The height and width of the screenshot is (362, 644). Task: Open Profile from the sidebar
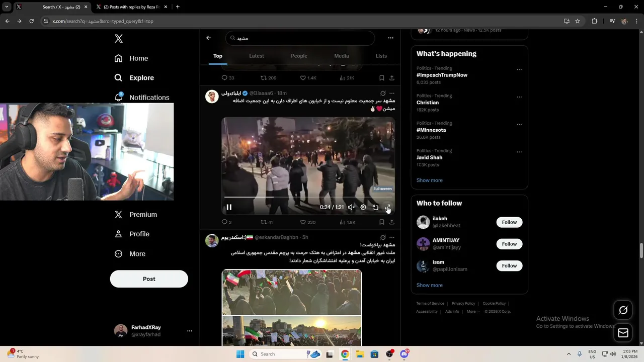coord(131,234)
